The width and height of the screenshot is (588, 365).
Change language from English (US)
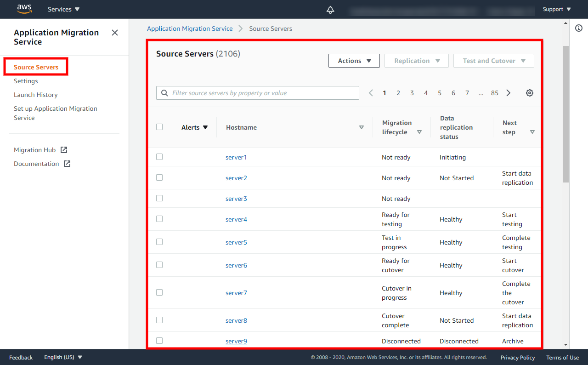pyautogui.click(x=63, y=357)
